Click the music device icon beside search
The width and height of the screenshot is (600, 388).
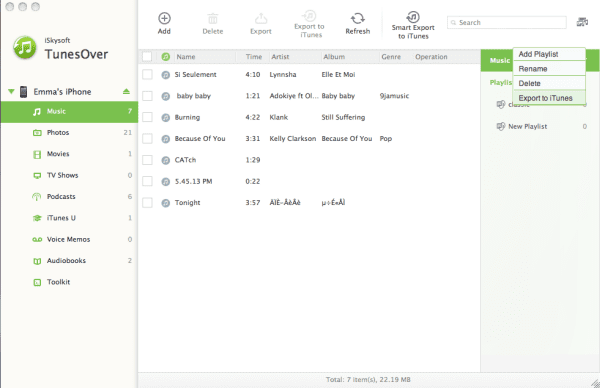[582, 22]
